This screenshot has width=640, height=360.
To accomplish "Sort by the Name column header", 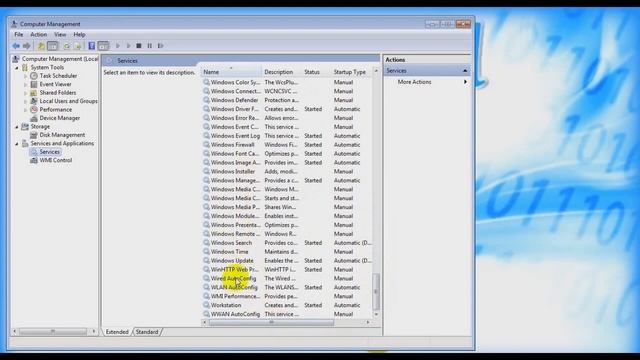I will (x=231, y=72).
